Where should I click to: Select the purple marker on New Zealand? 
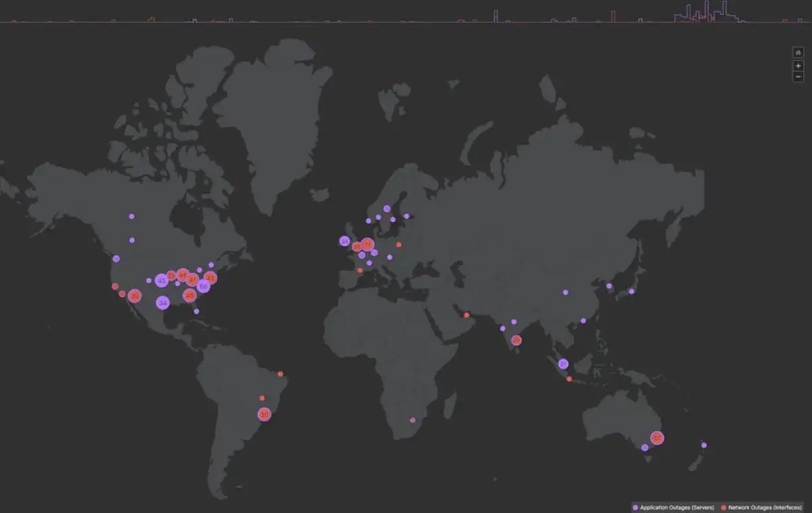click(x=704, y=445)
